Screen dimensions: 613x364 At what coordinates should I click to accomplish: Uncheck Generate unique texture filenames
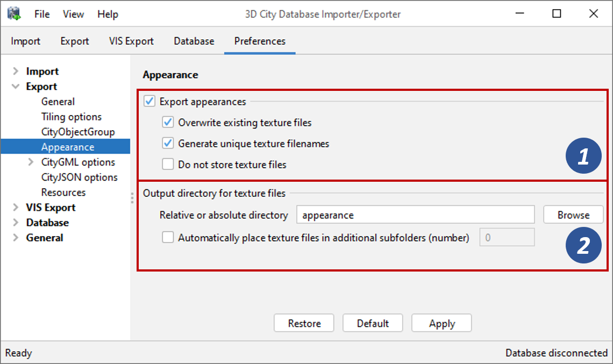(168, 144)
